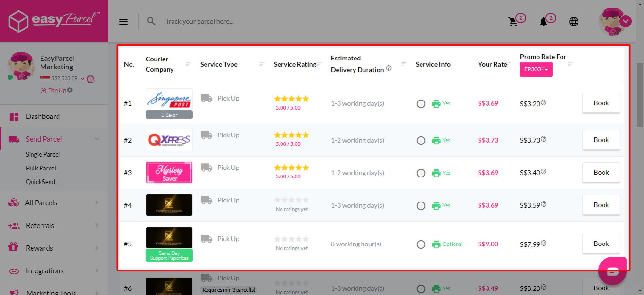Viewport: 644px width, 295px height.
Task: Click the parcel tracking input field
Action: pyautogui.click(x=212, y=21)
